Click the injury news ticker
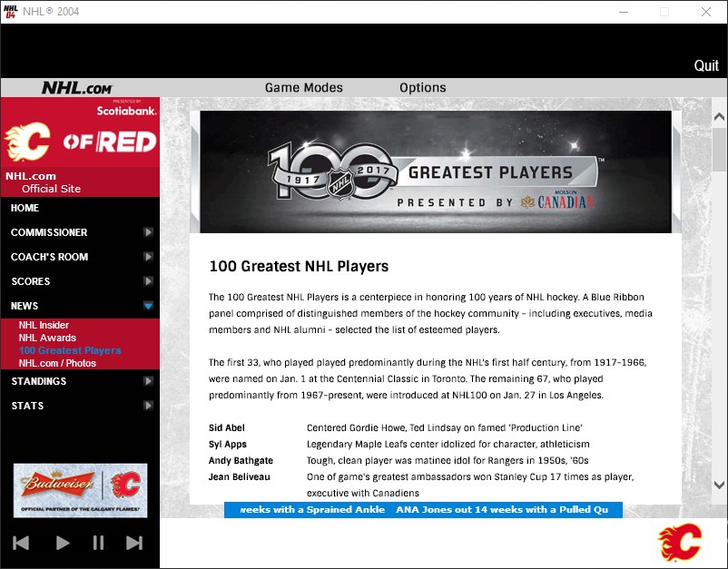 (x=423, y=510)
